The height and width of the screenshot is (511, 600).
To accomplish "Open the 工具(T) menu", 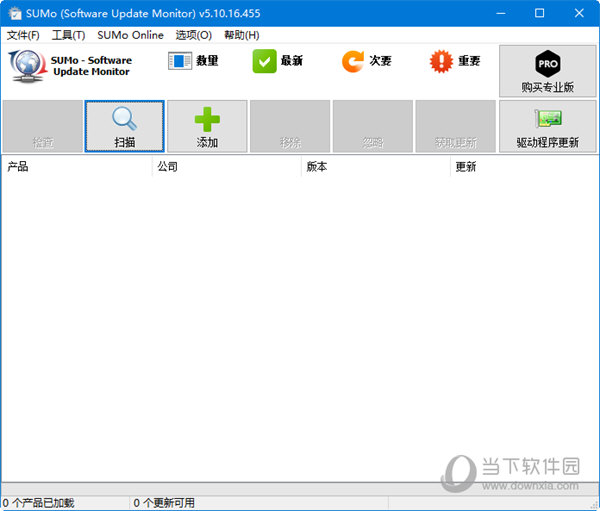I will click(x=68, y=35).
